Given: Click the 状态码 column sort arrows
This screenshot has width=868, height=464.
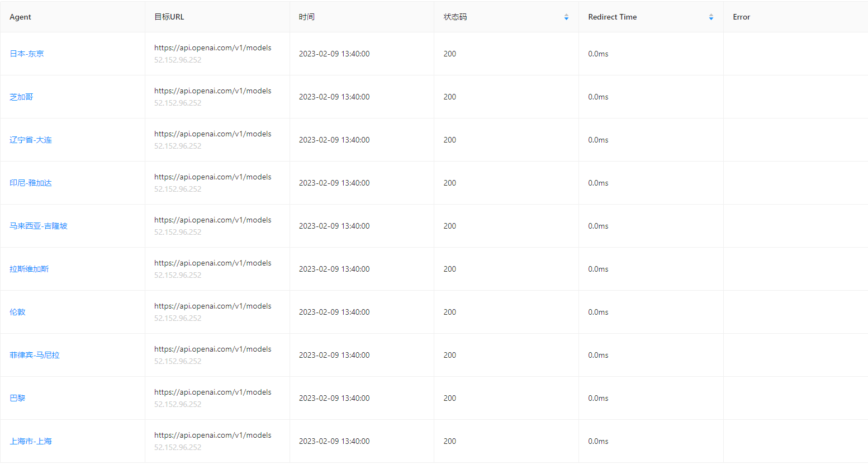Looking at the screenshot, I should point(566,17).
